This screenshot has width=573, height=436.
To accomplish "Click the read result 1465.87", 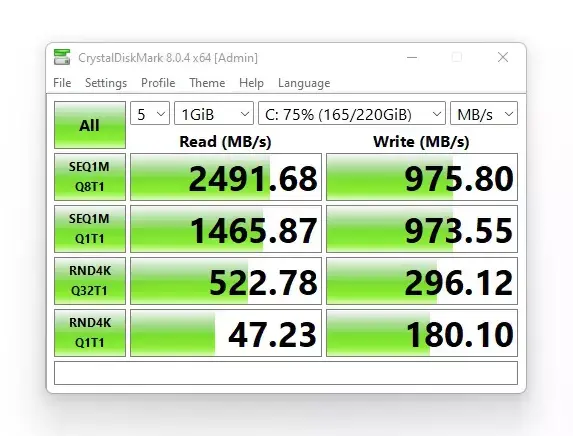I will (x=226, y=229).
